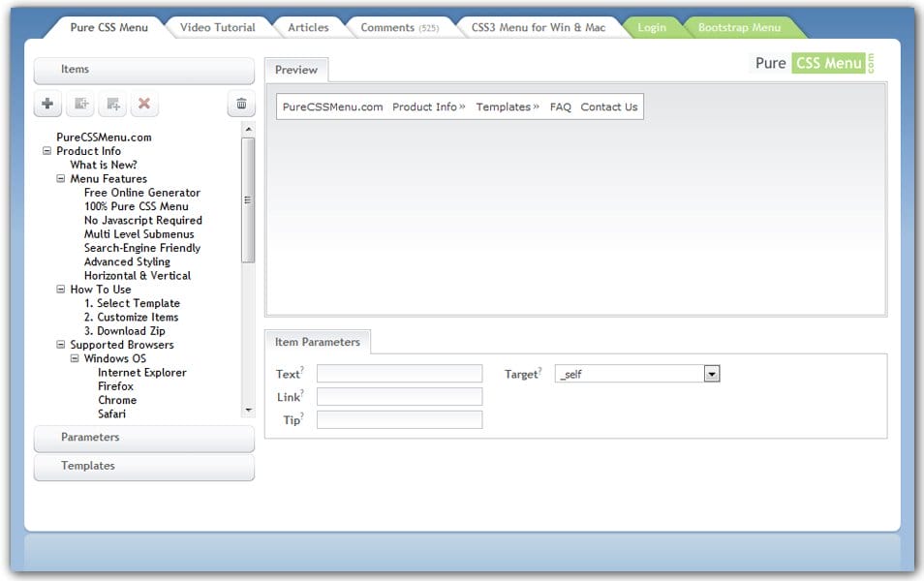The height and width of the screenshot is (581, 924).
Task: Open the green Login tab
Action: [x=651, y=27]
